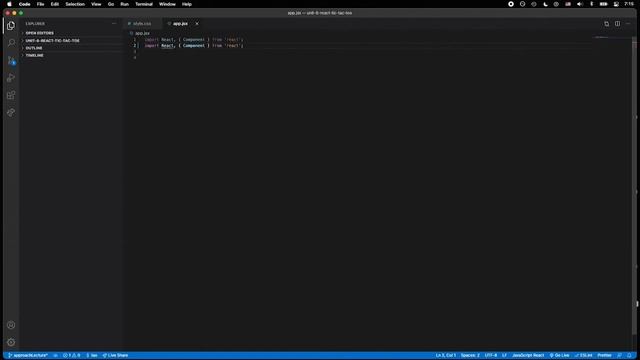Viewport: 640px width, 360px height.
Task: Open the volume control in menu bar
Action: click(580, 4)
